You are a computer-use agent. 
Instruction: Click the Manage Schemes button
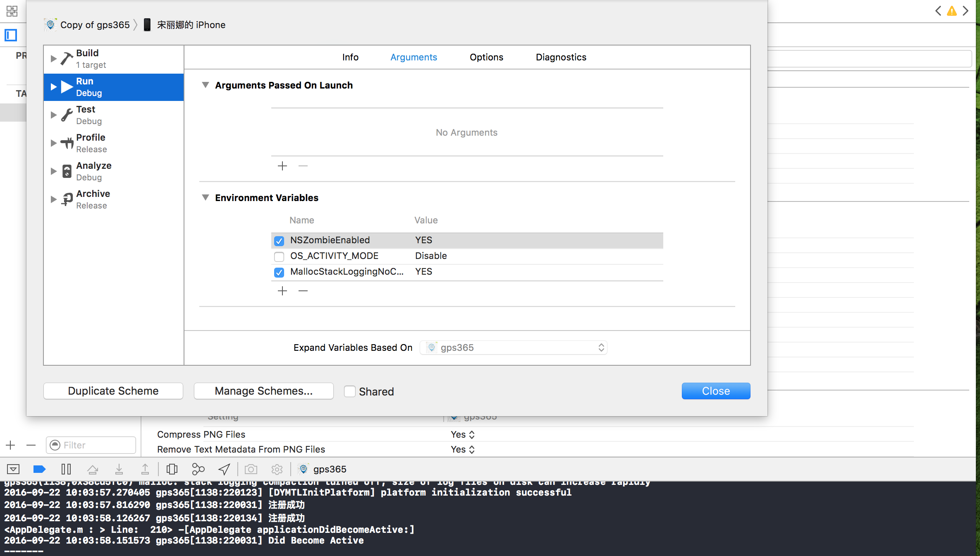tap(263, 391)
